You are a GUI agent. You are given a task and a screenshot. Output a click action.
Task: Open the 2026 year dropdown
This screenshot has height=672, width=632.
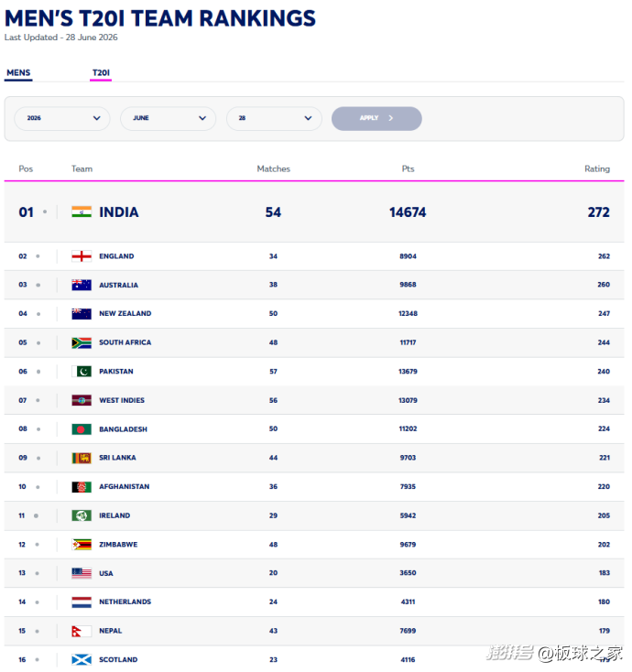pyautogui.click(x=62, y=118)
